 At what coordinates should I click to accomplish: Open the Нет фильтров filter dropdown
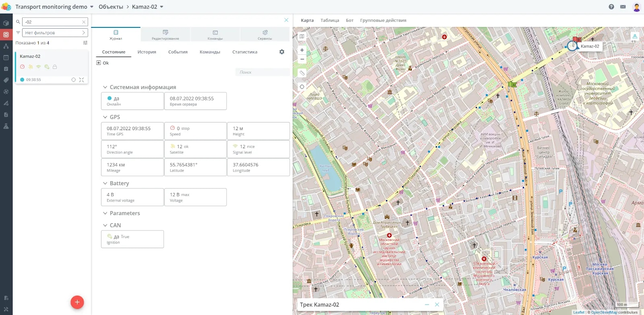[55, 33]
